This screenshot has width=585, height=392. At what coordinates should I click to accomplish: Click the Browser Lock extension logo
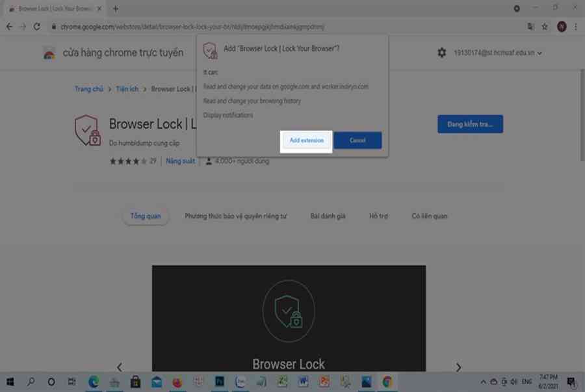[x=87, y=130]
